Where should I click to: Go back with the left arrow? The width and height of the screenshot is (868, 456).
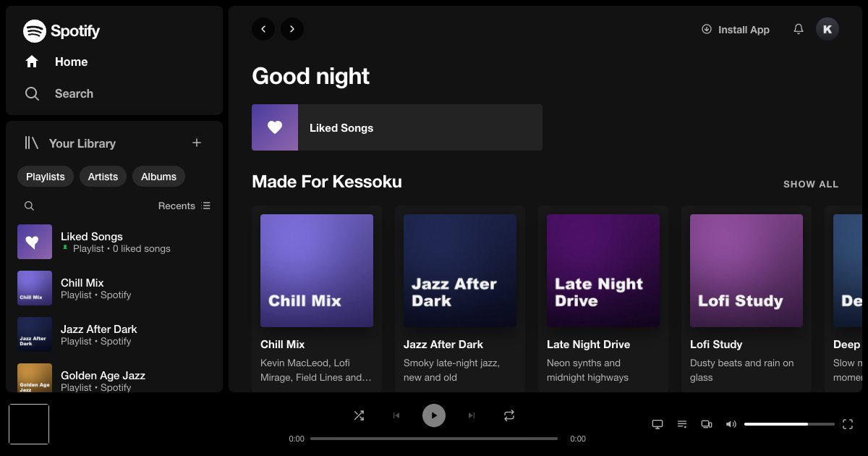263,29
